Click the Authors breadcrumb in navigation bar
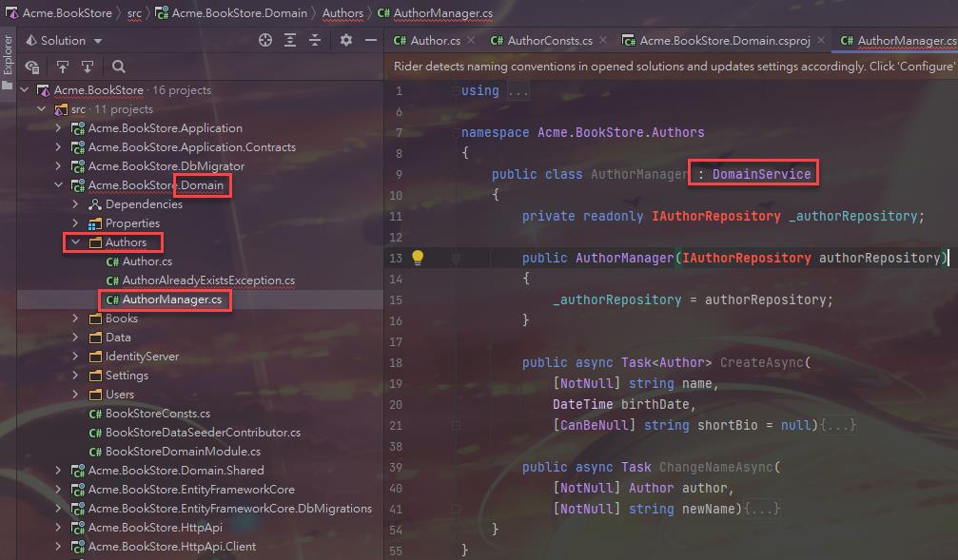Viewport: 958px width, 560px height. 342,13
